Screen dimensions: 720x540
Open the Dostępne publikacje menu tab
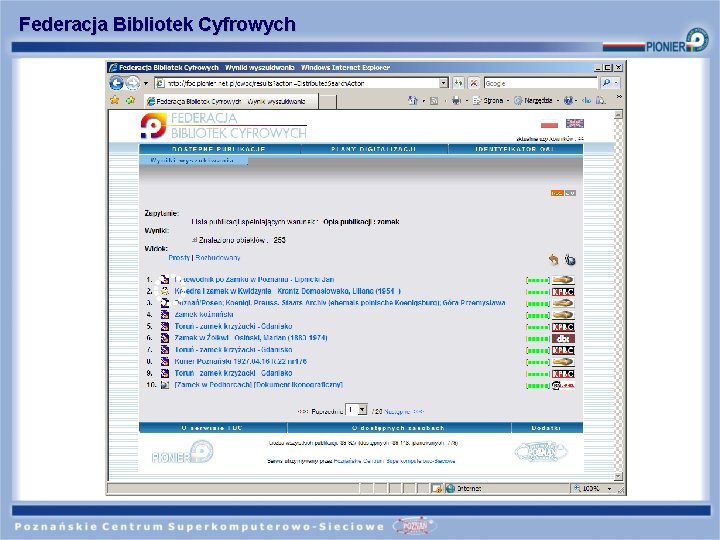click(219, 149)
